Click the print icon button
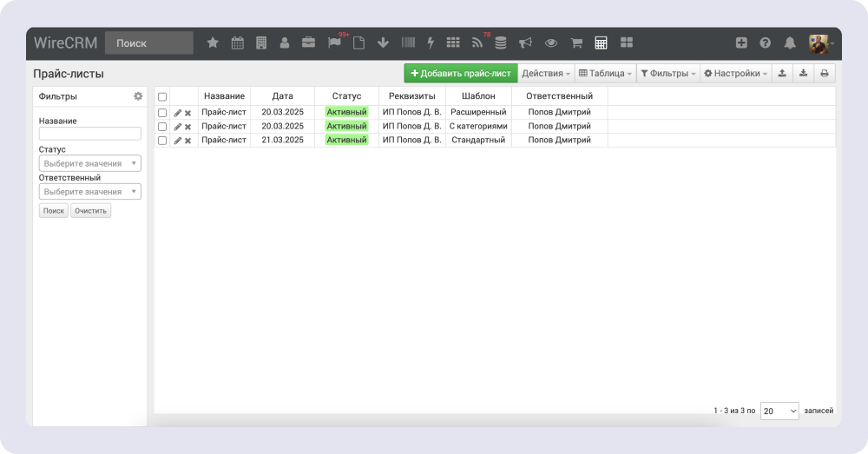The width and height of the screenshot is (868, 454). (825, 74)
